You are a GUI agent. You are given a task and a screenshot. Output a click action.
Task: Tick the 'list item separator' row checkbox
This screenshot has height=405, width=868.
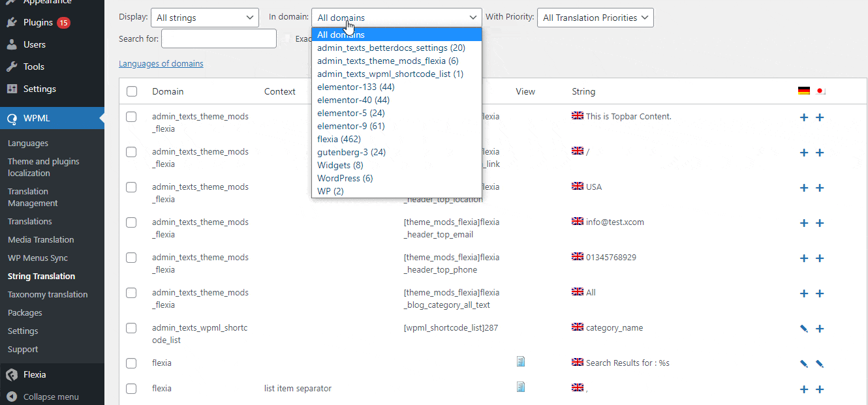tap(132, 389)
